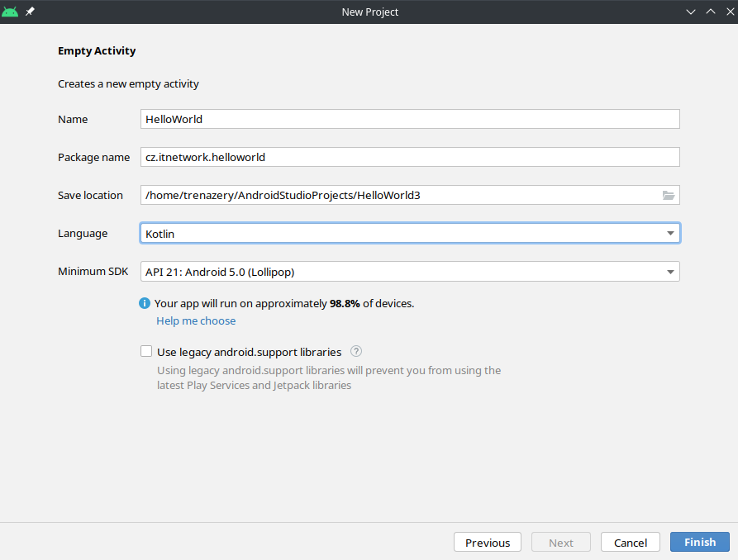Click into the Package name text field

point(410,157)
